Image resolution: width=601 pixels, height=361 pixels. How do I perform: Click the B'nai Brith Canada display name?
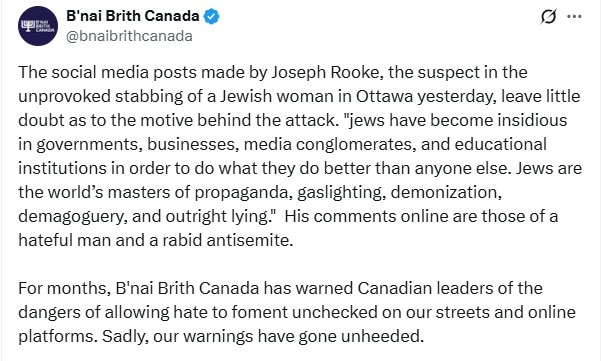[133, 16]
